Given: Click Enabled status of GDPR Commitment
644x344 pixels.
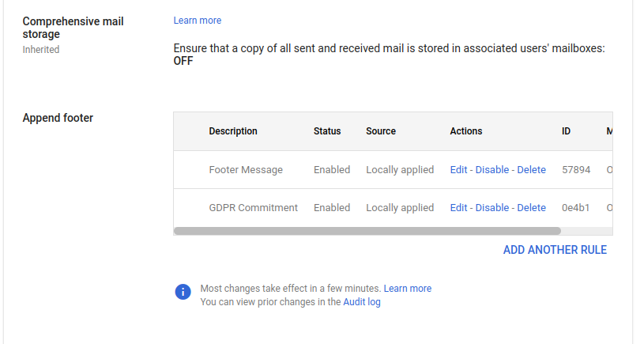Looking at the screenshot, I should pyautogui.click(x=332, y=207).
